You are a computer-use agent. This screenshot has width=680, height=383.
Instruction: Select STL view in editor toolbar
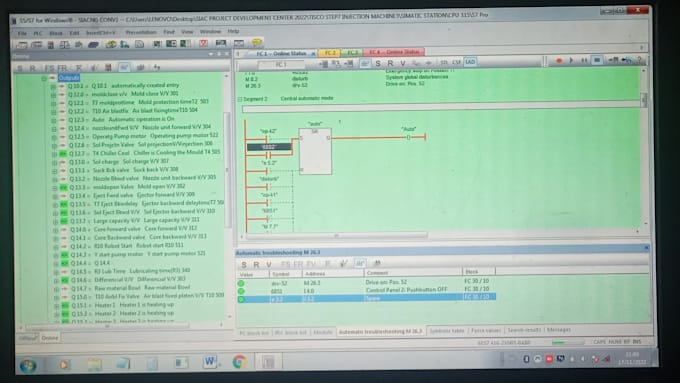444,62
